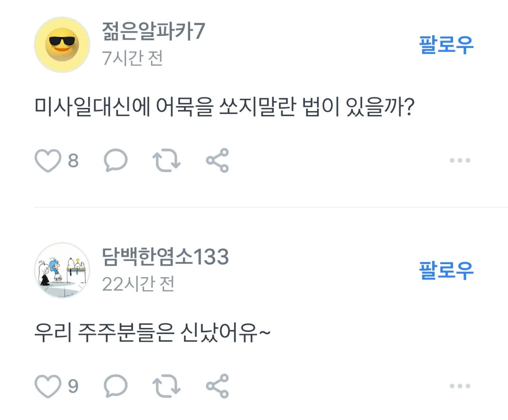
Task: Open more options for 담백한염소133 post
Action: pyautogui.click(x=460, y=386)
